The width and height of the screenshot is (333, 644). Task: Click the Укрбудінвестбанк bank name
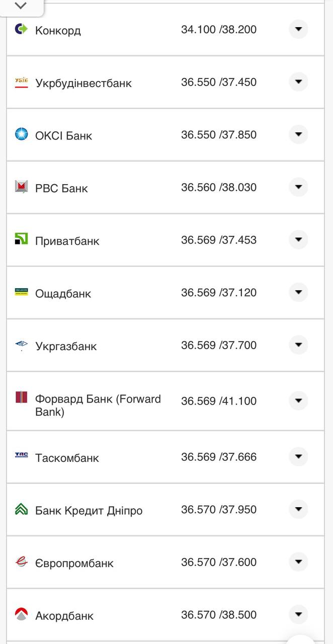coord(84,84)
